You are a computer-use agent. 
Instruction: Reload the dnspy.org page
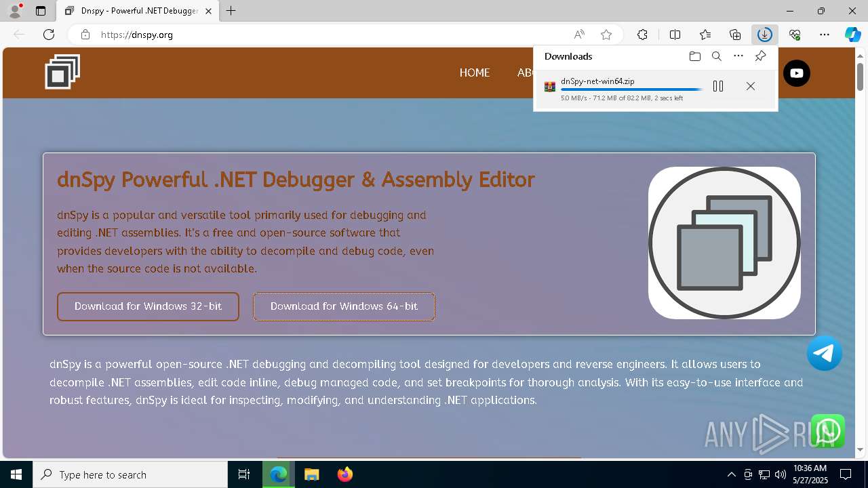click(x=49, y=35)
